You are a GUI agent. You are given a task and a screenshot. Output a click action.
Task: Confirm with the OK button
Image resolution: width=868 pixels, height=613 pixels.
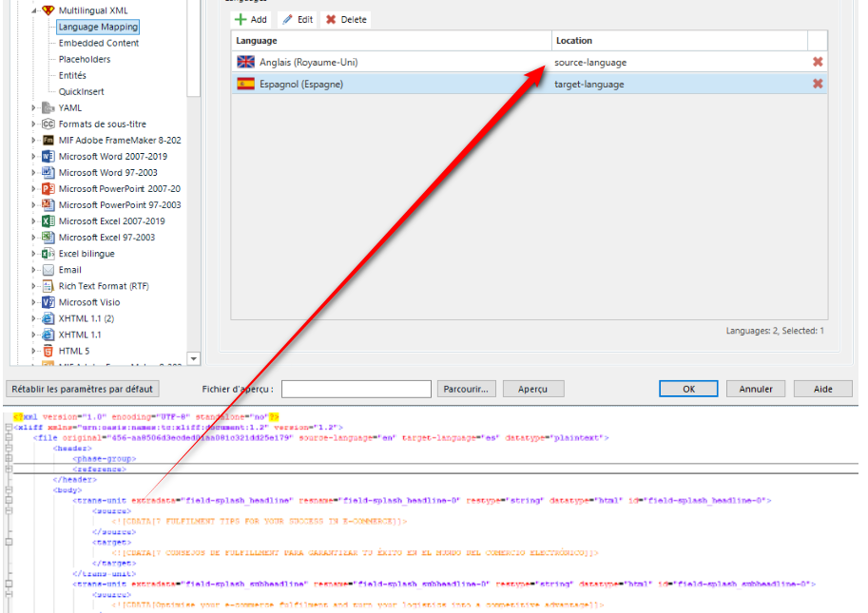point(688,389)
